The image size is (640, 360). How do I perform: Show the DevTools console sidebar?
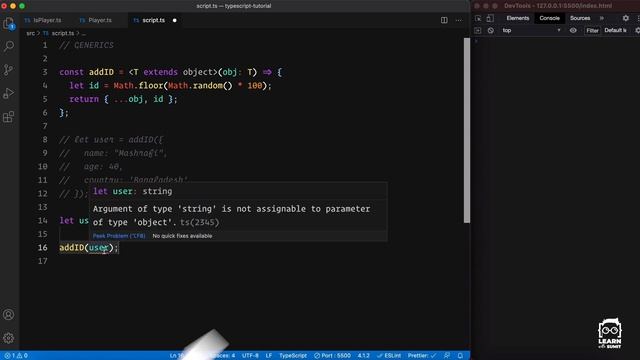[x=478, y=31]
